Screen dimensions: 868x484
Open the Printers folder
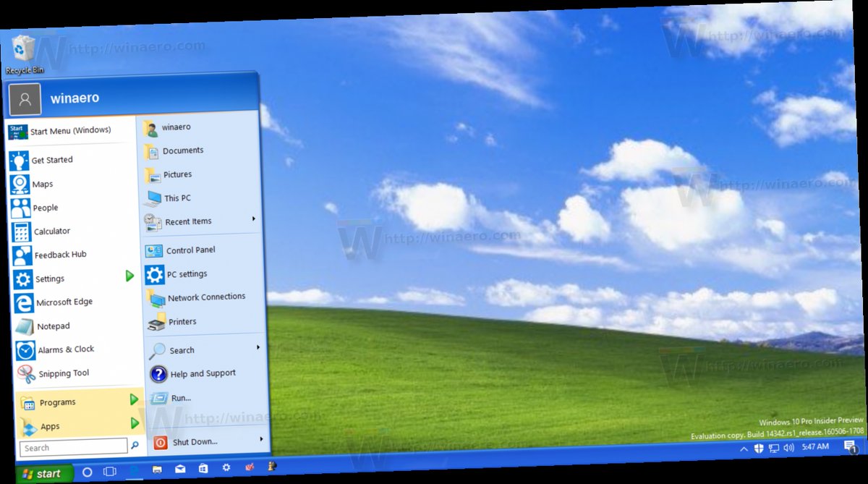pos(182,321)
